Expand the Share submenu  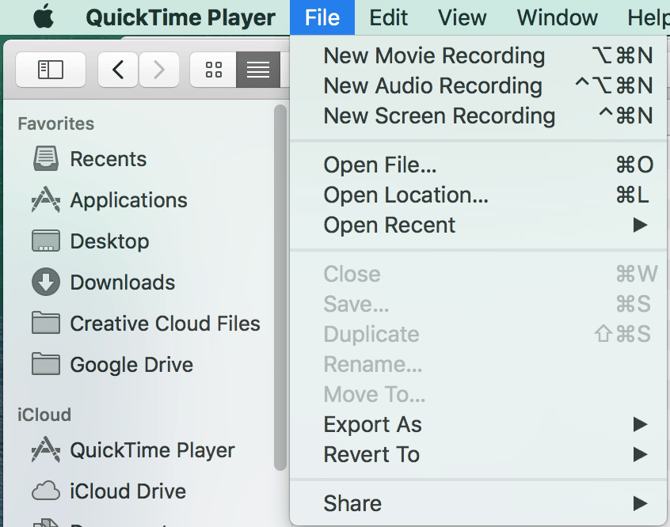click(x=478, y=503)
